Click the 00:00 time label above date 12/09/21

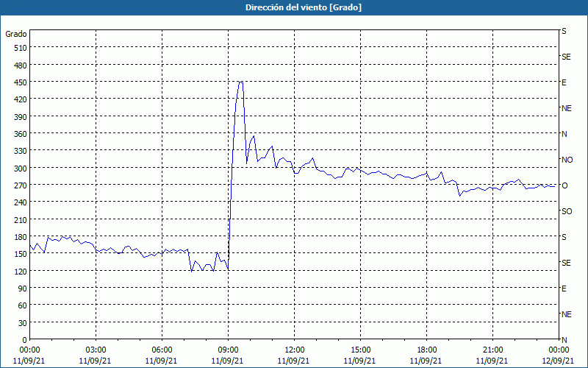click(559, 350)
